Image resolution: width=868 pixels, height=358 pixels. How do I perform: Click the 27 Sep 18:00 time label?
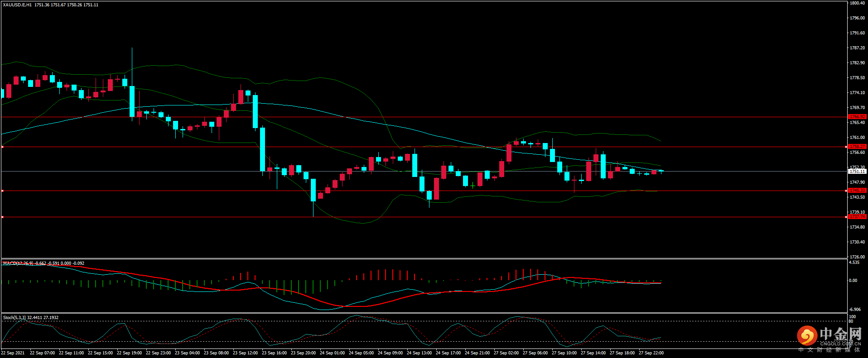(x=622, y=353)
